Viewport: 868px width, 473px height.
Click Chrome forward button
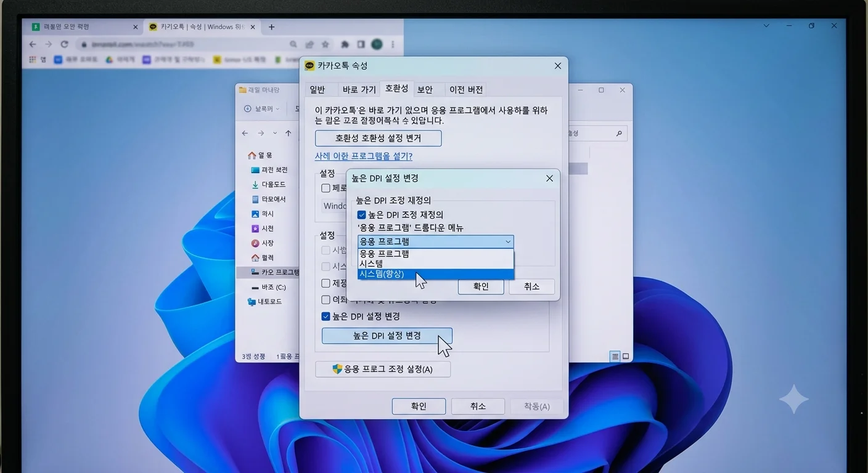48,44
